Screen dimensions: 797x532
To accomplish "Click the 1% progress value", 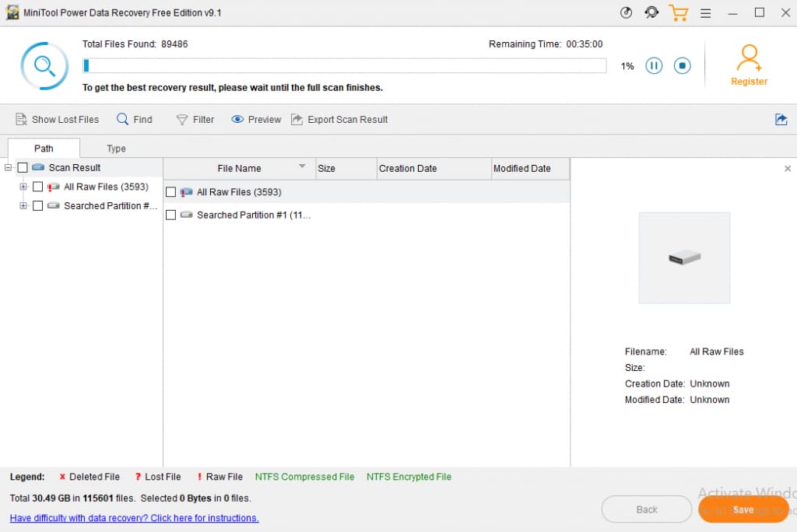I will [627, 66].
